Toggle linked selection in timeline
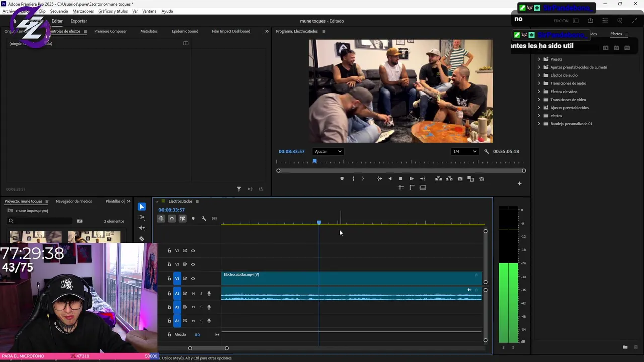This screenshot has height=362, width=644. [182, 219]
